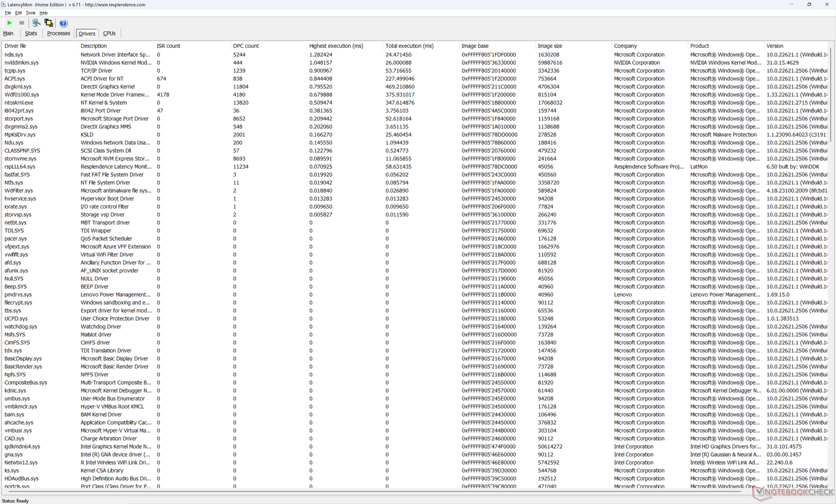836x504 pixels.
Task: Select the BasicDisplay.sys driver row
Action: point(415,359)
